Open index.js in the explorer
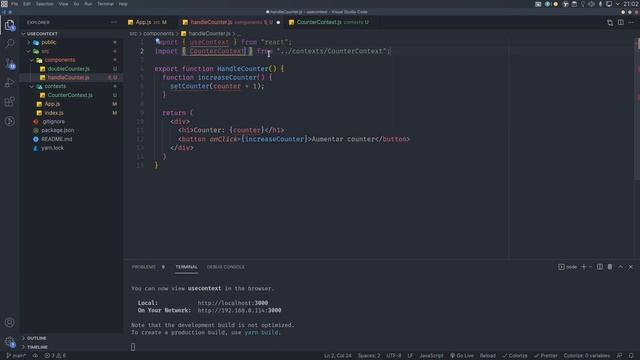Screen dimensions: 640x360 pyautogui.click(x=54, y=113)
